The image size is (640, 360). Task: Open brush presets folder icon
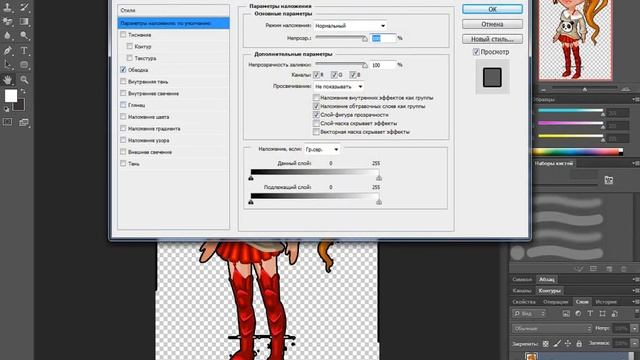(609, 180)
